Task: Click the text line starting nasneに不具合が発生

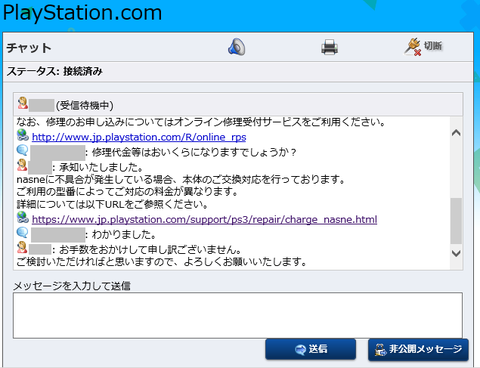Action: click(181, 180)
